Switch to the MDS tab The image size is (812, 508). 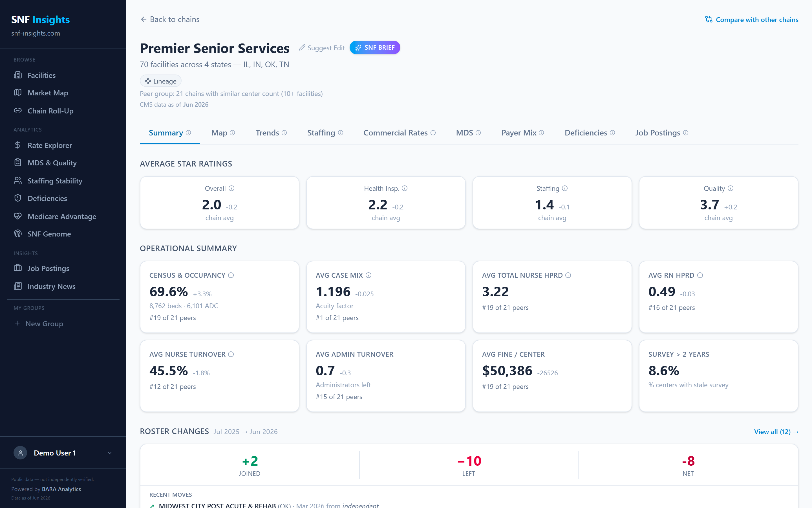pos(468,133)
